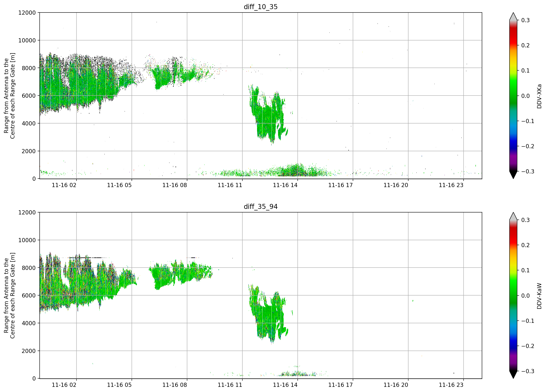Click the 0.0 tick on DDV-KaW colorbar
Screen dimensions: 546x392
coord(525,296)
